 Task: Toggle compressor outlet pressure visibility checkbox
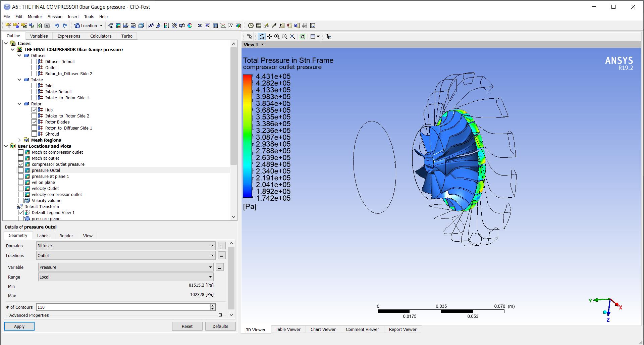coord(21,164)
